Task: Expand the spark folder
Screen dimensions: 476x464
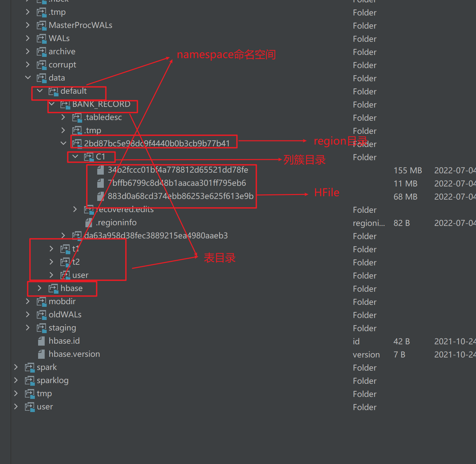Action: pyautogui.click(x=16, y=367)
